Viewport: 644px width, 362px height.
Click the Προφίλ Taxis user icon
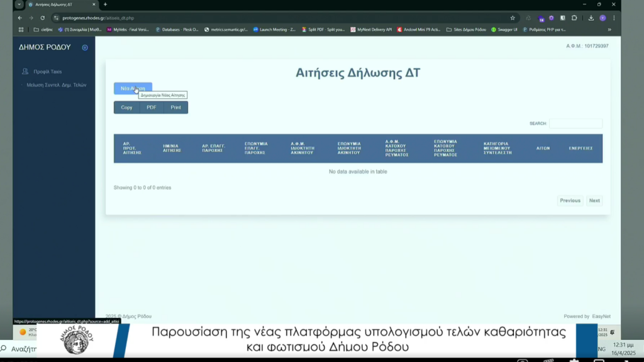25,72
